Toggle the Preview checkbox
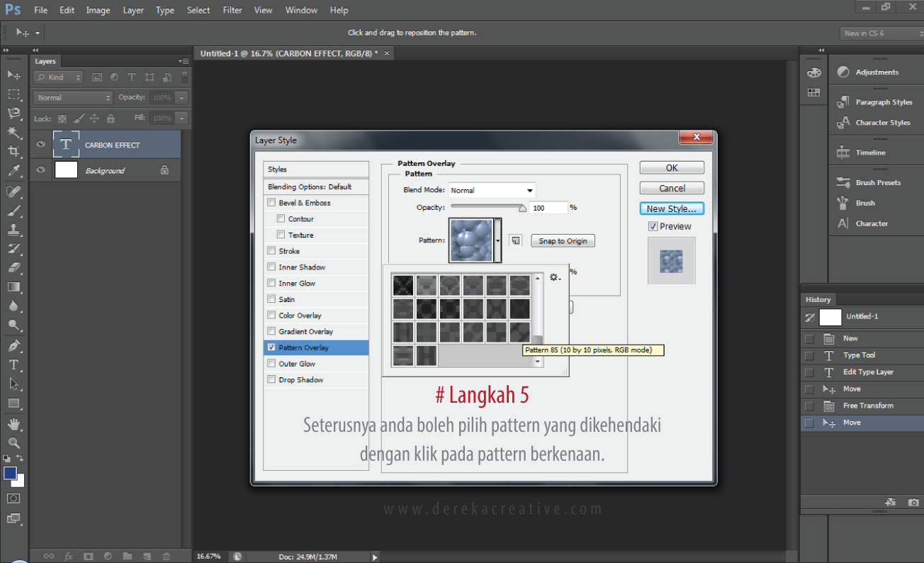 [x=653, y=226]
